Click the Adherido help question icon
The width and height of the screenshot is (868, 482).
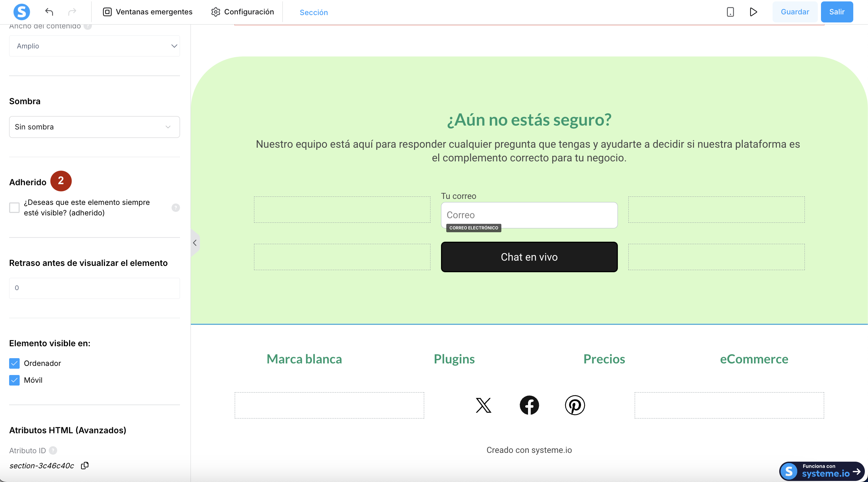click(x=176, y=208)
